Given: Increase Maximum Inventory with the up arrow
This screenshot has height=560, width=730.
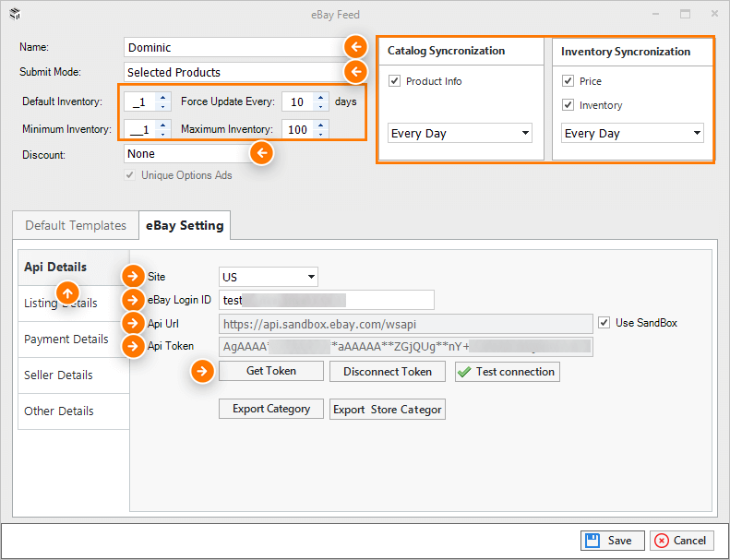Looking at the screenshot, I should click(x=321, y=125).
